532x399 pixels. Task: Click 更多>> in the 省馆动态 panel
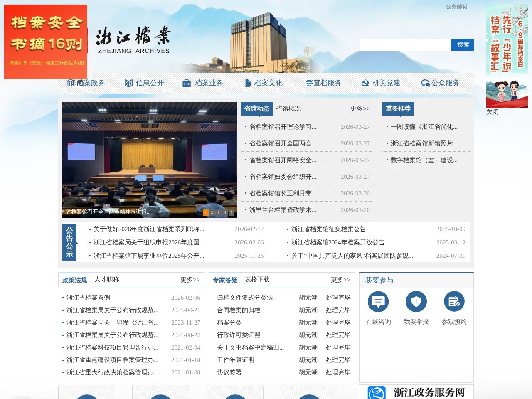point(360,108)
